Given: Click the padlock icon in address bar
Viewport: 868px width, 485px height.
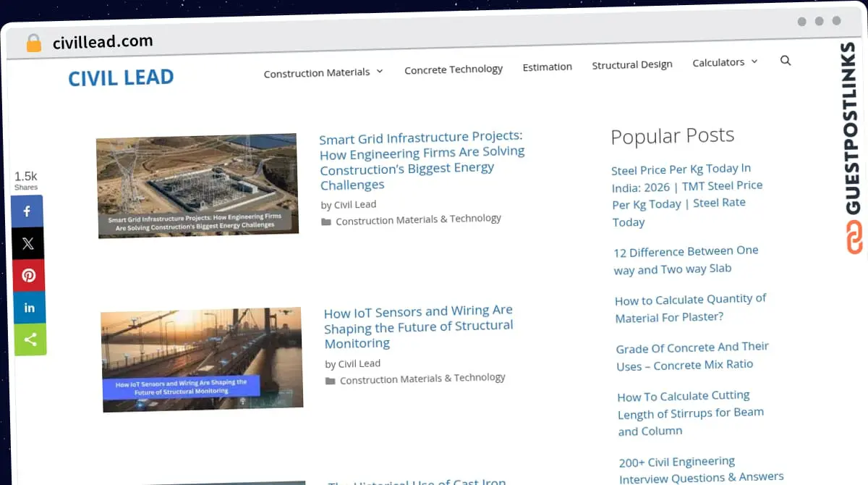Looking at the screenshot, I should pyautogui.click(x=33, y=43).
